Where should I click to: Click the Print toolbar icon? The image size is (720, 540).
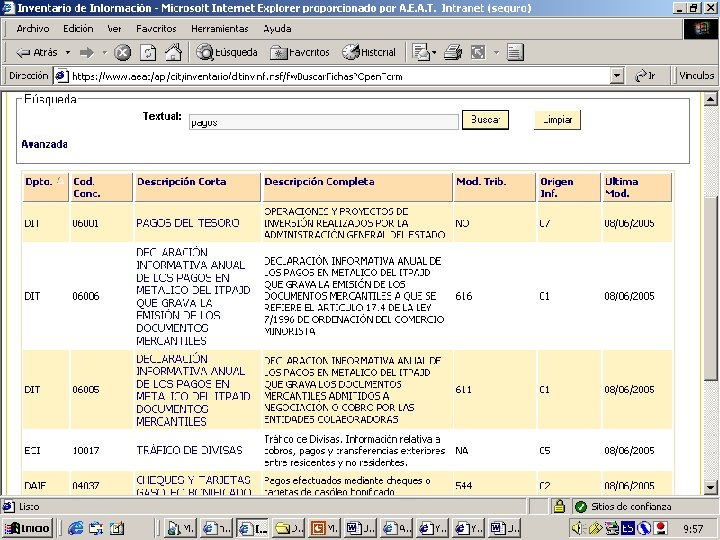coord(453,52)
